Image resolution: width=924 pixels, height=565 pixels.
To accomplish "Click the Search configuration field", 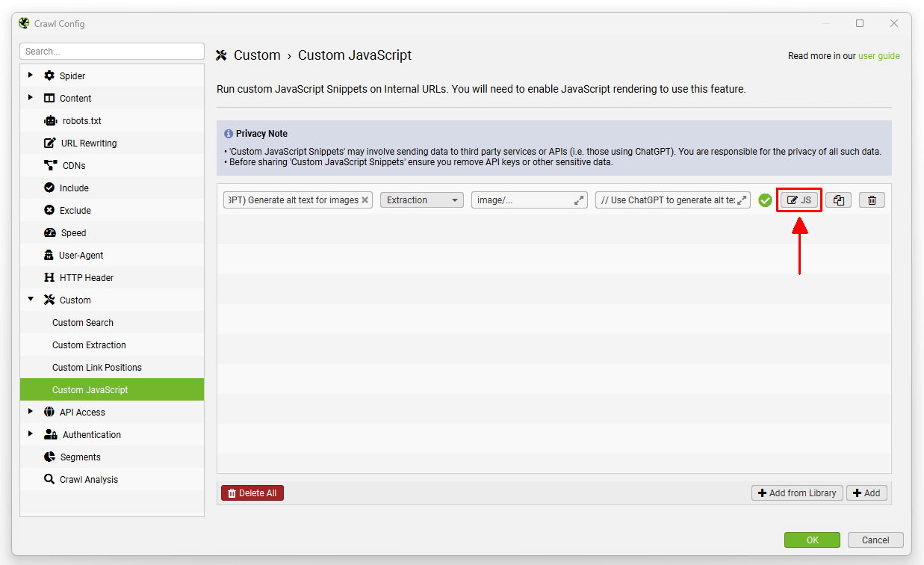I will 112,52.
